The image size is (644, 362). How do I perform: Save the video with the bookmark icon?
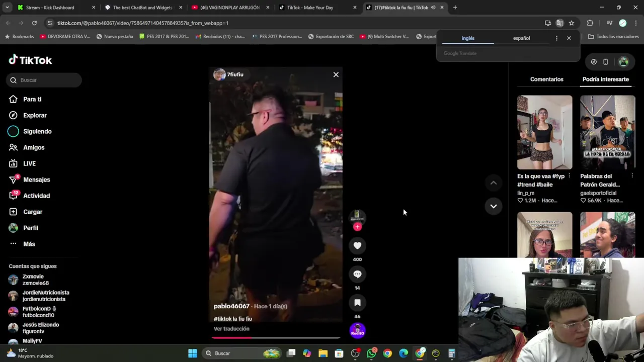357,303
